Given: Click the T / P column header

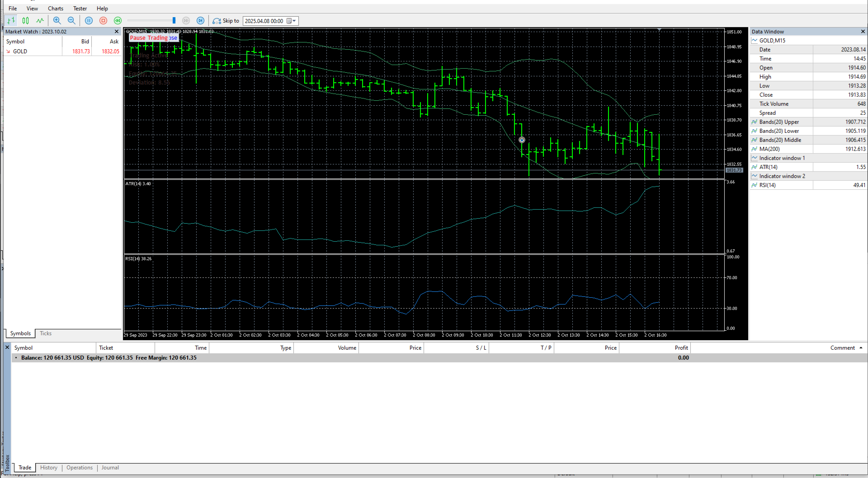Looking at the screenshot, I should pos(522,348).
